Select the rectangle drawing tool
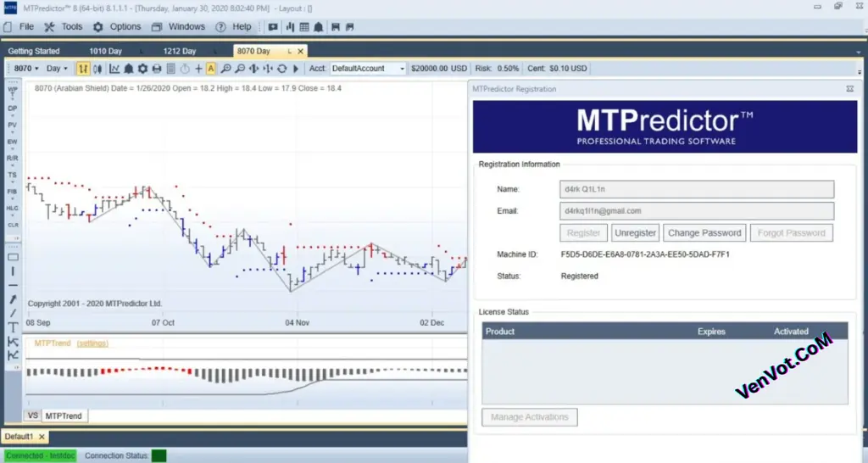The image size is (868, 463). pos(13,257)
